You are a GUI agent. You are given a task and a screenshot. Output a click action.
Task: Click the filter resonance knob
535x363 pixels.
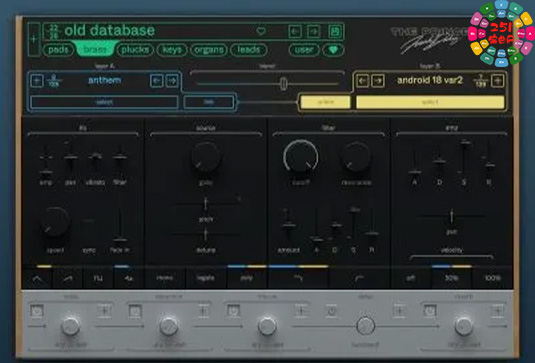356,157
